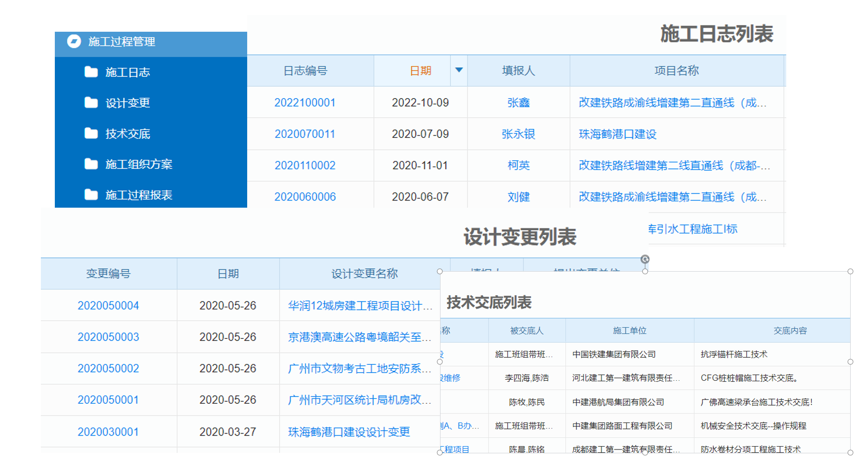The image size is (868, 474).
Task: Click the rotation handle above the image
Action: (x=645, y=259)
